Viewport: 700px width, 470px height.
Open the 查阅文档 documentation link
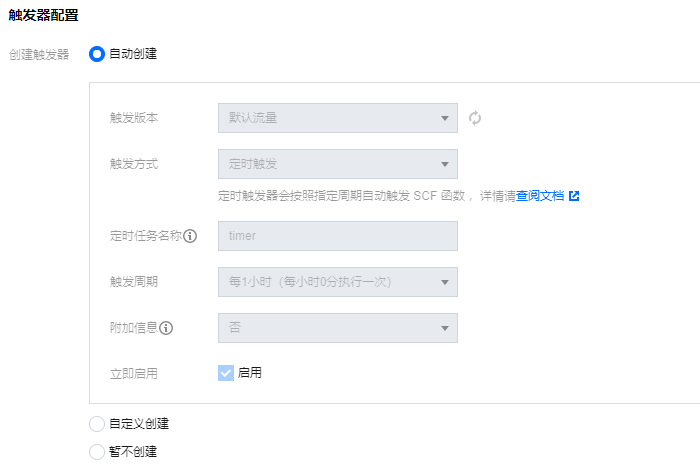point(540,195)
